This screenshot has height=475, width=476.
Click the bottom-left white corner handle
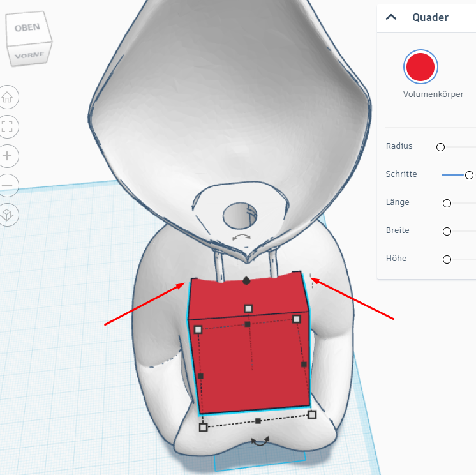(203, 427)
